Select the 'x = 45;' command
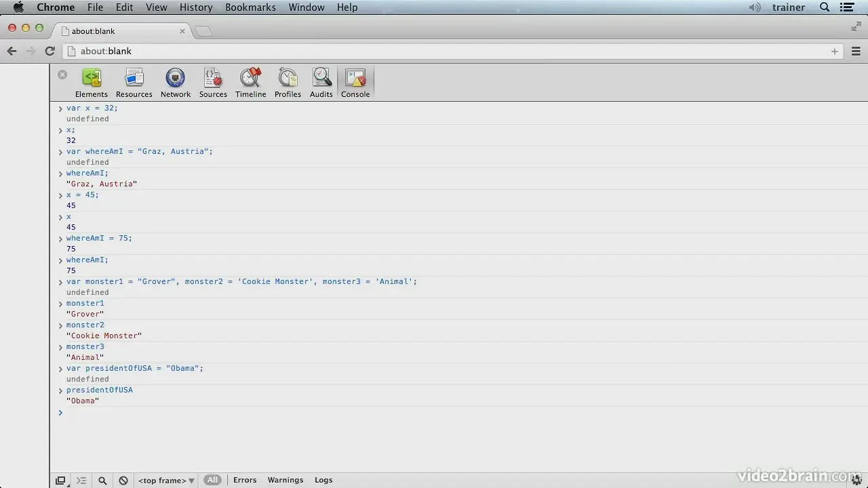868x488 pixels. coord(83,195)
